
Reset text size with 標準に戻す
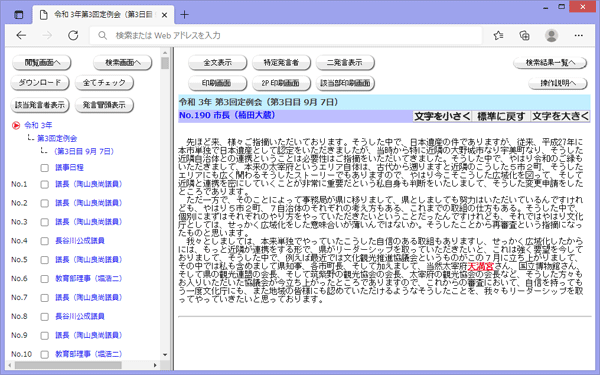(501, 116)
